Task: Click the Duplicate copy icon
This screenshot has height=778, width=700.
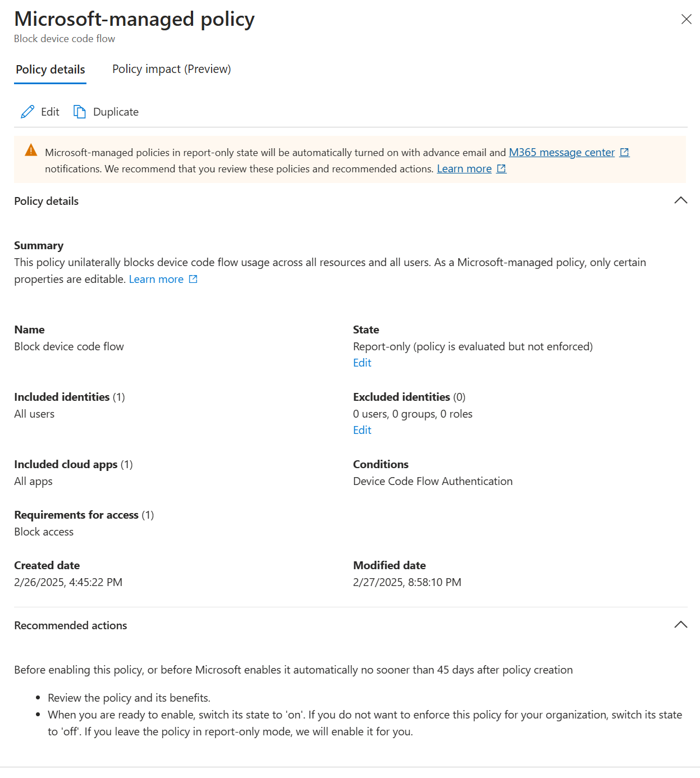Action: [79, 112]
